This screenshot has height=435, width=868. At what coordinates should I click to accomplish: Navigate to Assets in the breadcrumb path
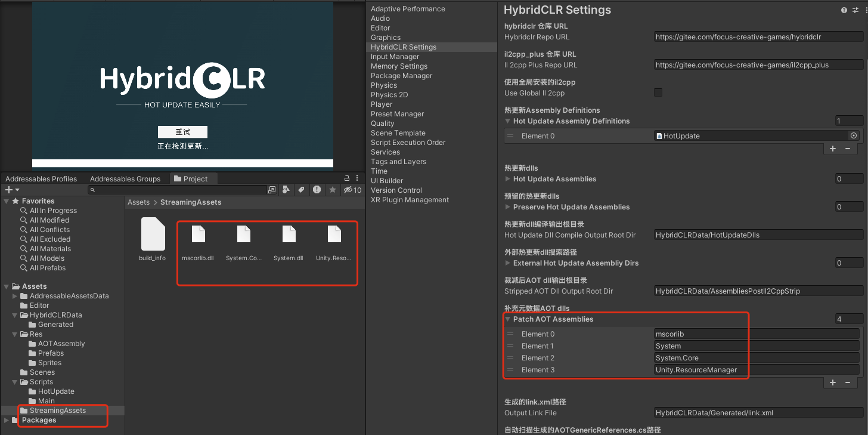(138, 202)
